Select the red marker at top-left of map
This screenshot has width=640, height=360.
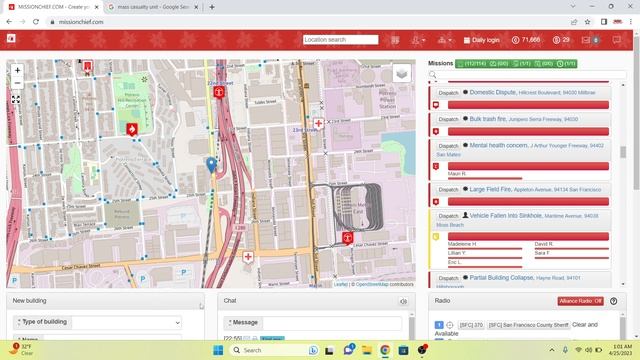(87, 67)
